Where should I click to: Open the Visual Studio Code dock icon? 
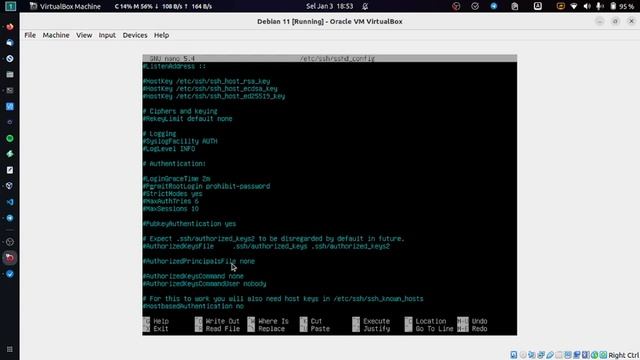(x=10, y=202)
